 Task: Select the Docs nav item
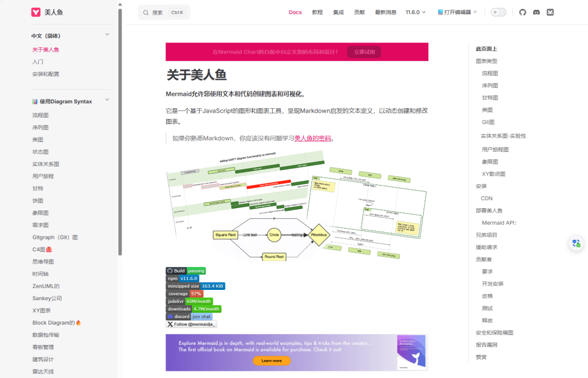pos(295,13)
